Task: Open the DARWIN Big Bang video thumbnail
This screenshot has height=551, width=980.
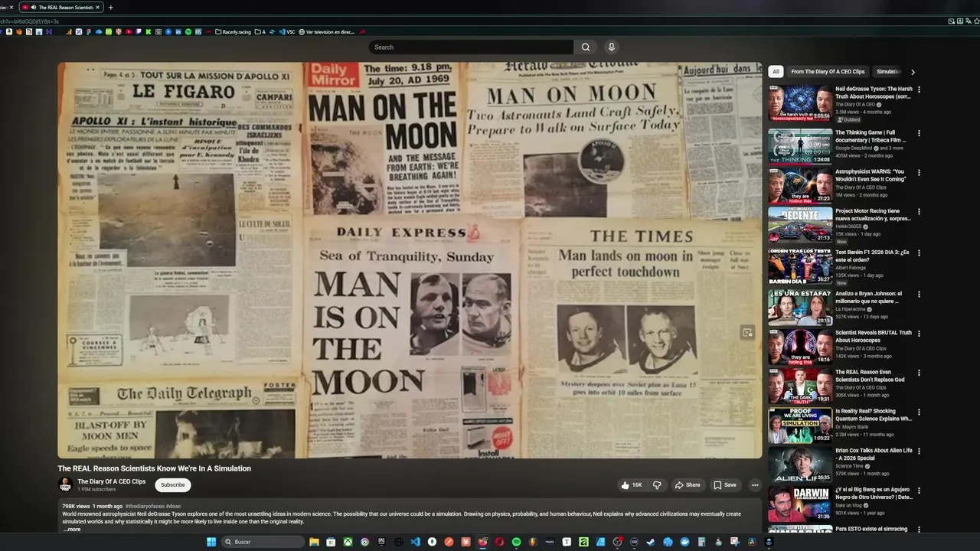Action: [x=800, y=504]
